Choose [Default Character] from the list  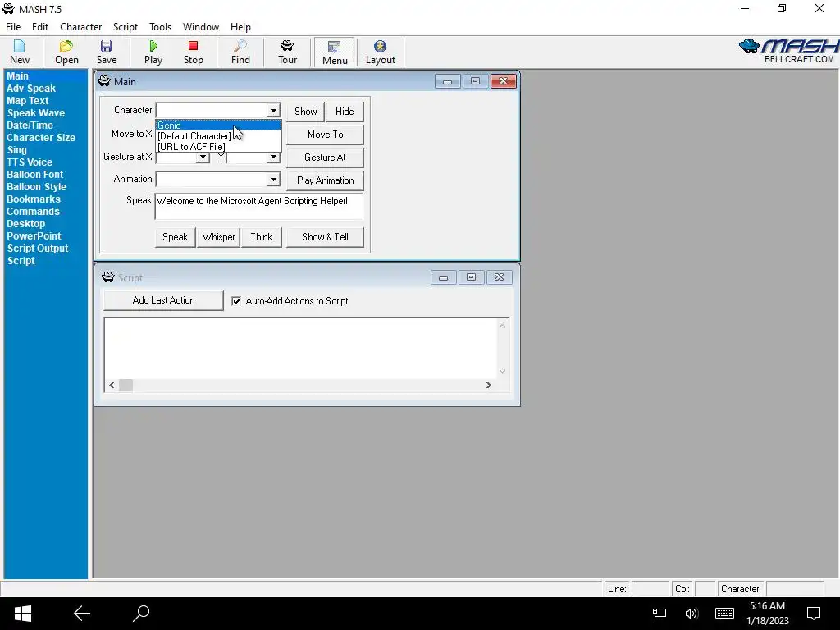click(x=218, y=136)
